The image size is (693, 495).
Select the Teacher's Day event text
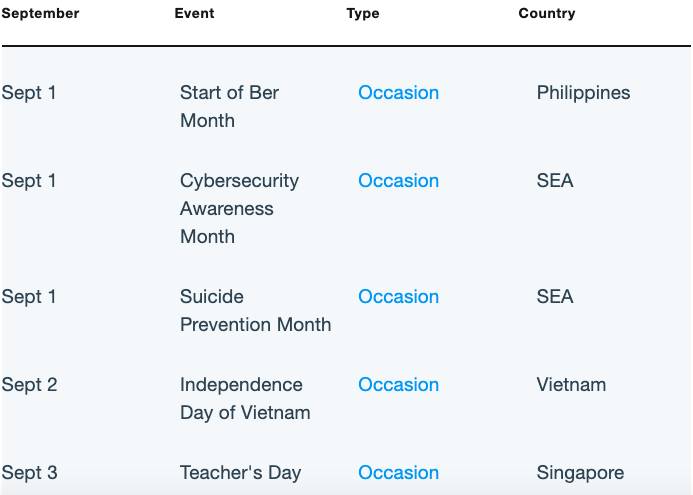coord(240,472)
